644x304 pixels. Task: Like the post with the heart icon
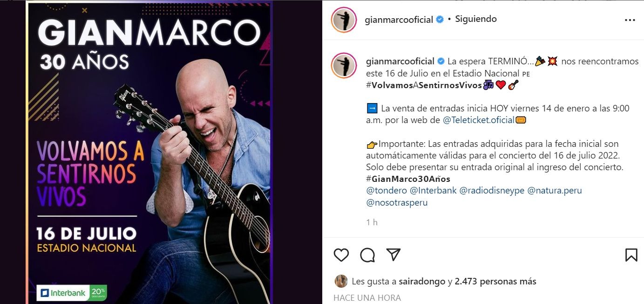coord(341,255)
